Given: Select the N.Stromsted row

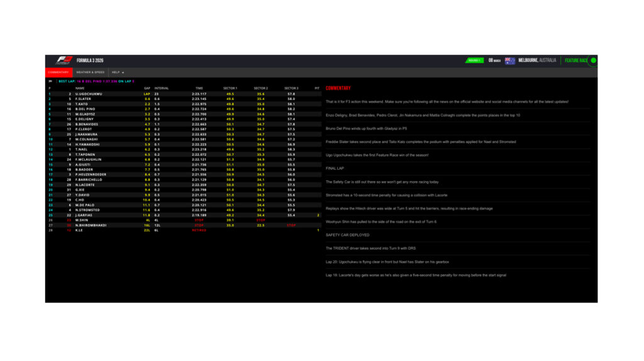Looking at the screenshot, I should click(184, 210).
